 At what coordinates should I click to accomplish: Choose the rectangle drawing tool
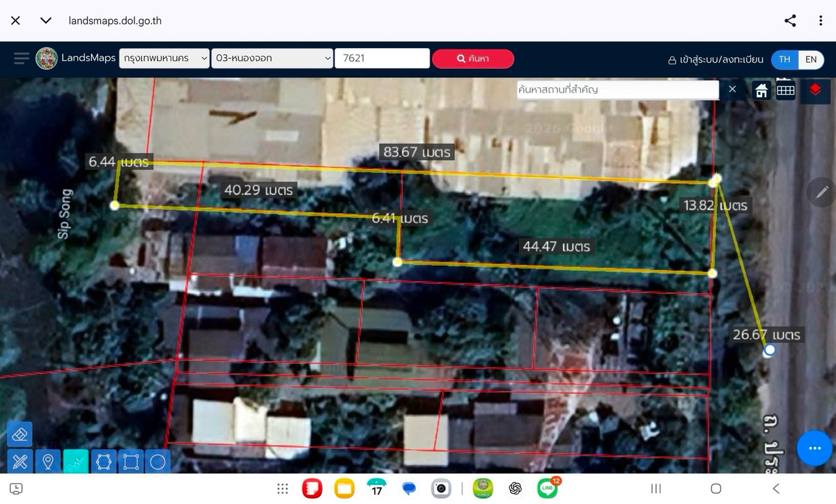130,461
